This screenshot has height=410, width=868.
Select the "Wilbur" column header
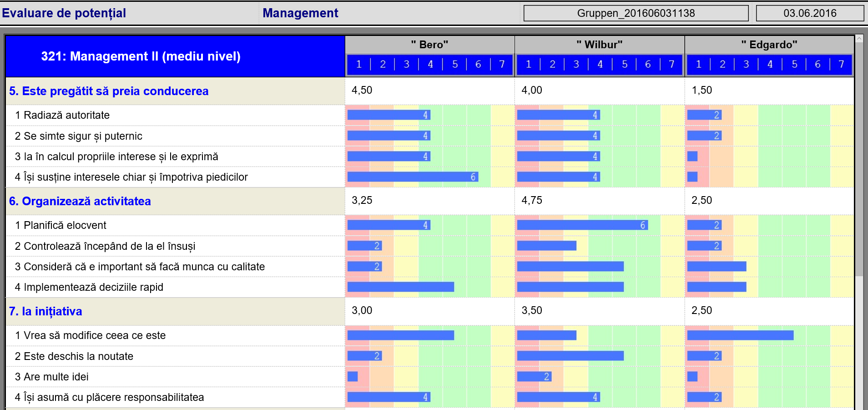pos(599,45)
